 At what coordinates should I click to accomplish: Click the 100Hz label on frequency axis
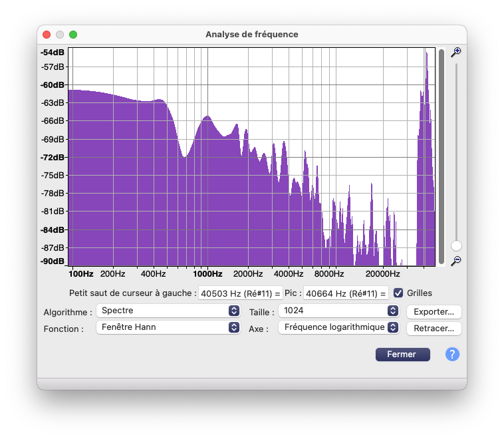coord(81,274)
